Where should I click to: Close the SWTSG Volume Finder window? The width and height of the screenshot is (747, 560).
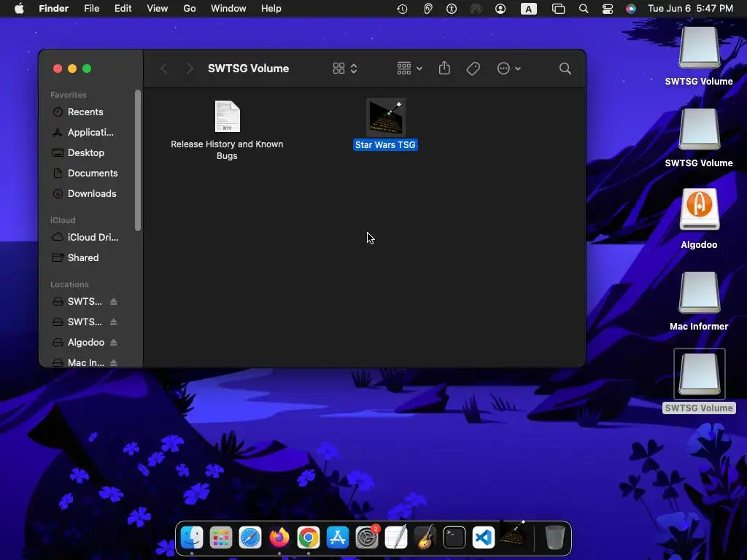(58, 69)
